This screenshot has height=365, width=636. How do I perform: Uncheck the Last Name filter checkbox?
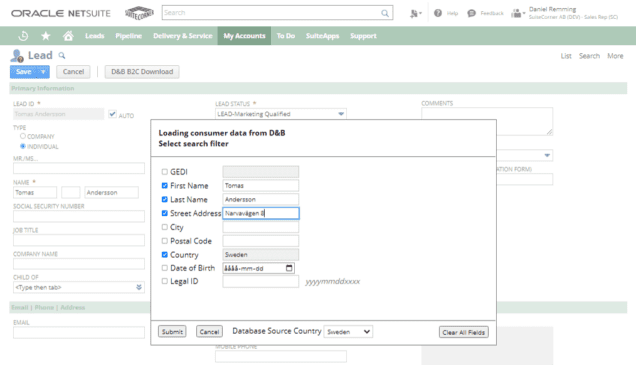[x=164, y=199]
